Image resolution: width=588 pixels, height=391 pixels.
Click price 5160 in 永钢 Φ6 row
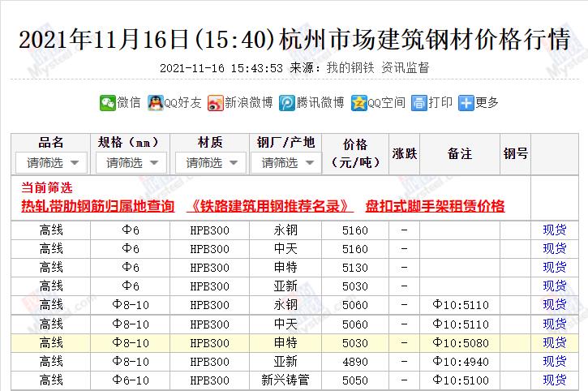tap(355, 230)
